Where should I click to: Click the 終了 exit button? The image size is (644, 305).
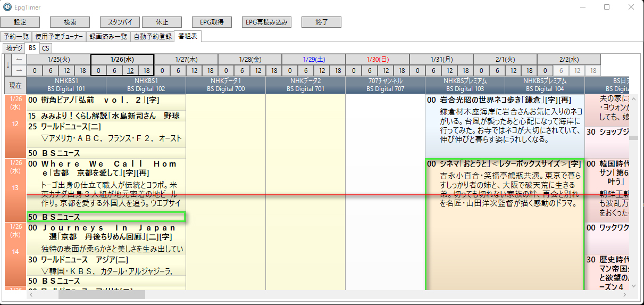pyautogui.click(x=321, y=22)
